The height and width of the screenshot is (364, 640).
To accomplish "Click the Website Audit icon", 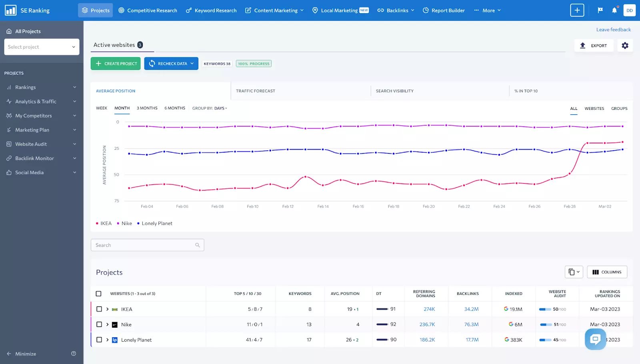I will pos(9,144).
